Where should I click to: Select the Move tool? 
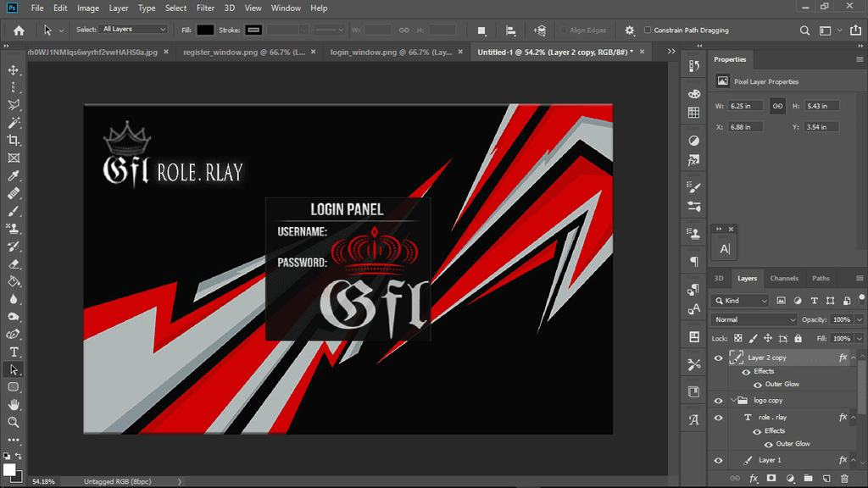click(14, 69)
